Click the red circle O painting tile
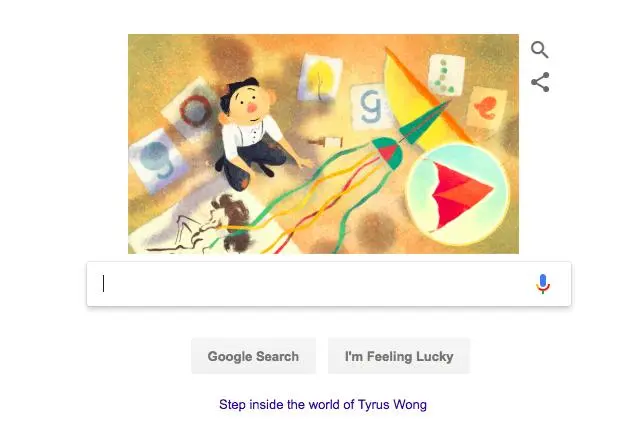Screen dimensions: 640x436 193,109
